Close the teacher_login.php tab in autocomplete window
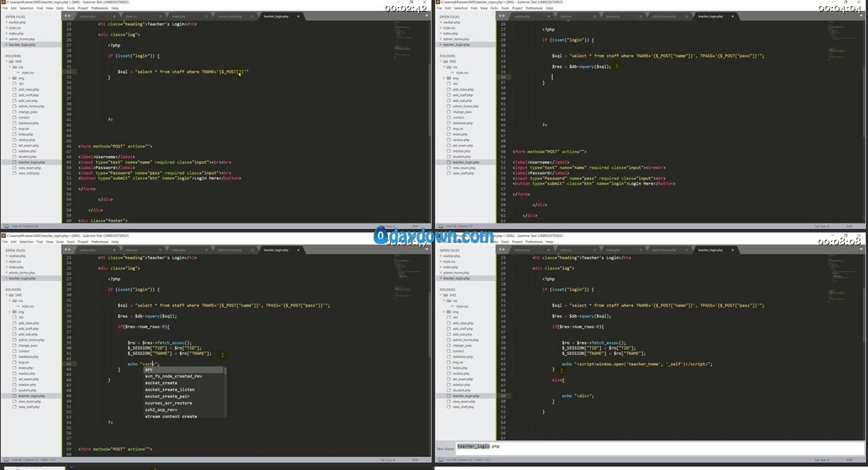This screenshot has height=470, width=868. tap(298, 250)
